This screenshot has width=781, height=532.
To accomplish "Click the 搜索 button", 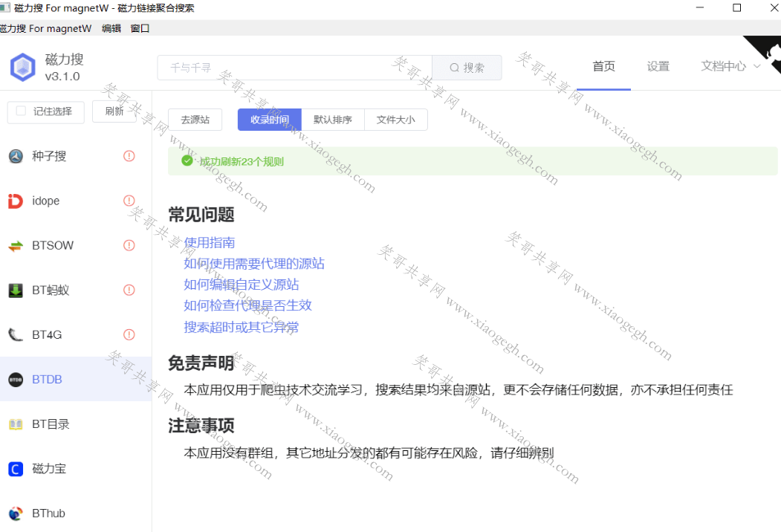I will 467,68.
